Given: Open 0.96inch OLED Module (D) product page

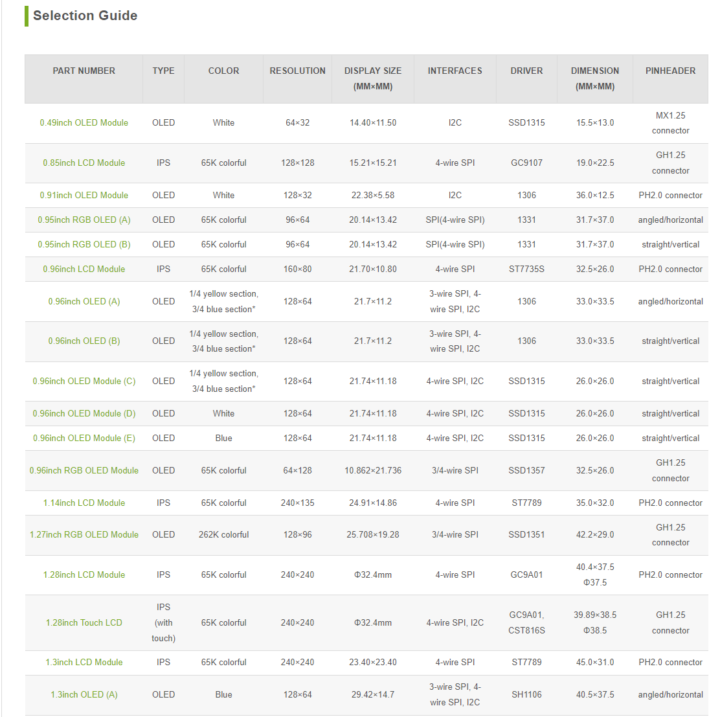Looking at the screenshot, I should coord(84,413).
